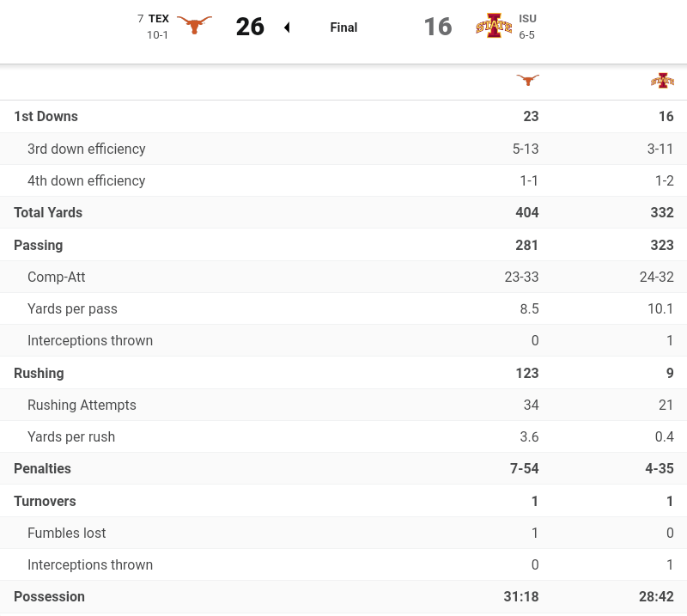Click the Longhorns logo above the stats column
Image resolution: width=687 pixels, height=616 pixels.
(x=527, y=80)
